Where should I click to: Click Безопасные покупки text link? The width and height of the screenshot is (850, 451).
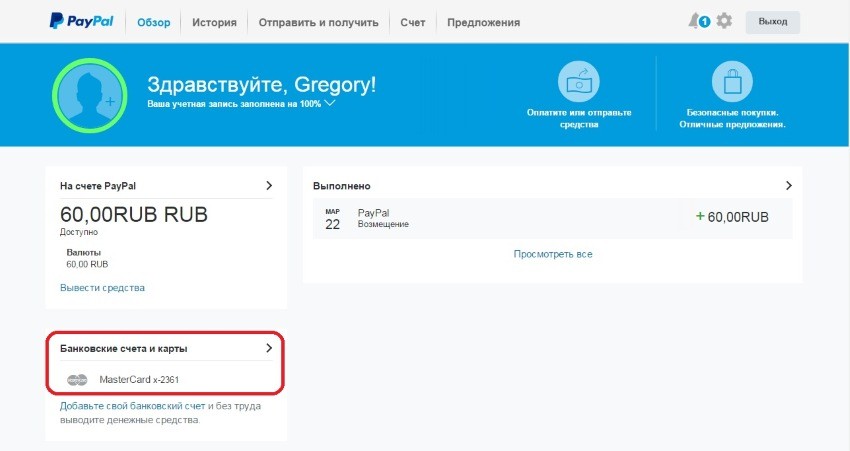(x=732, y=118)
